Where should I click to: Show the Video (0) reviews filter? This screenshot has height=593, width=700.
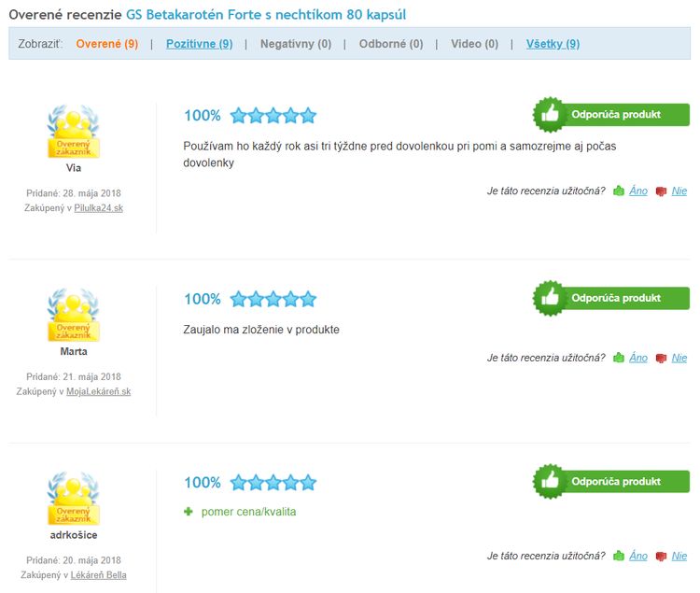(x=474, y=44)
